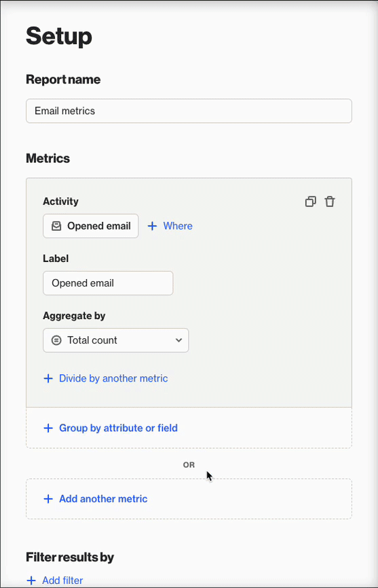The width and height of the screenshot is (378, 588).
Task: Click Add another metric
Action: point(96,499)
